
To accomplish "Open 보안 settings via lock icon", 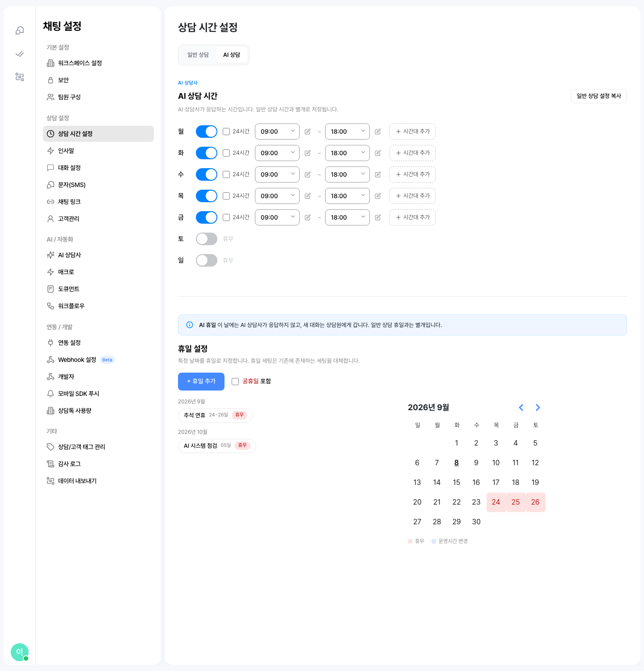I will click(x=98, y=80).
